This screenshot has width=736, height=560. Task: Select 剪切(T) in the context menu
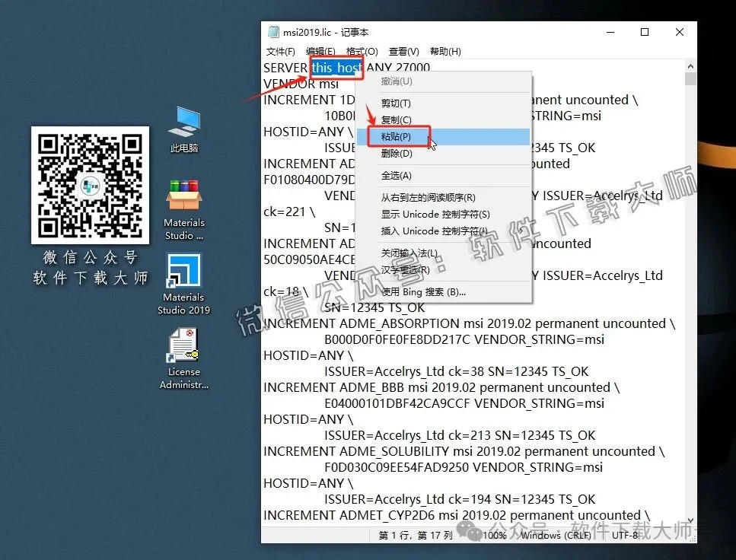coord(396,103)
